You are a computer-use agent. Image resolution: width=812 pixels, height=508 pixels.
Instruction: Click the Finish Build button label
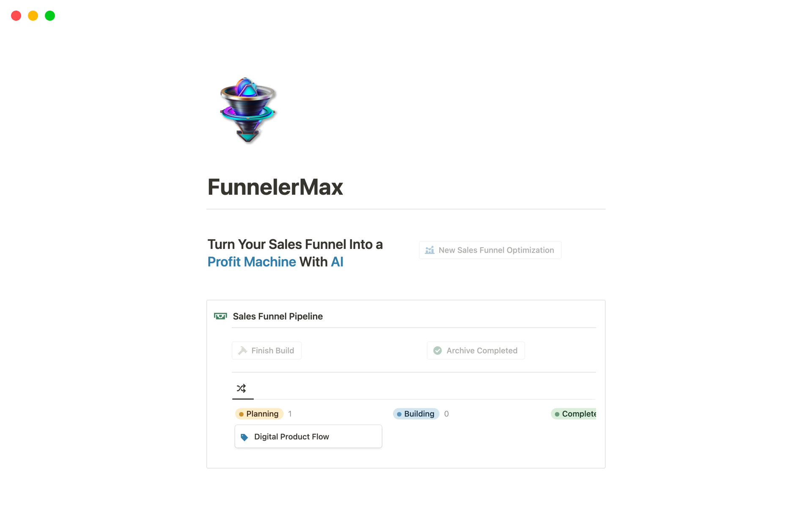pyautogui.click(x=272, y=351)
